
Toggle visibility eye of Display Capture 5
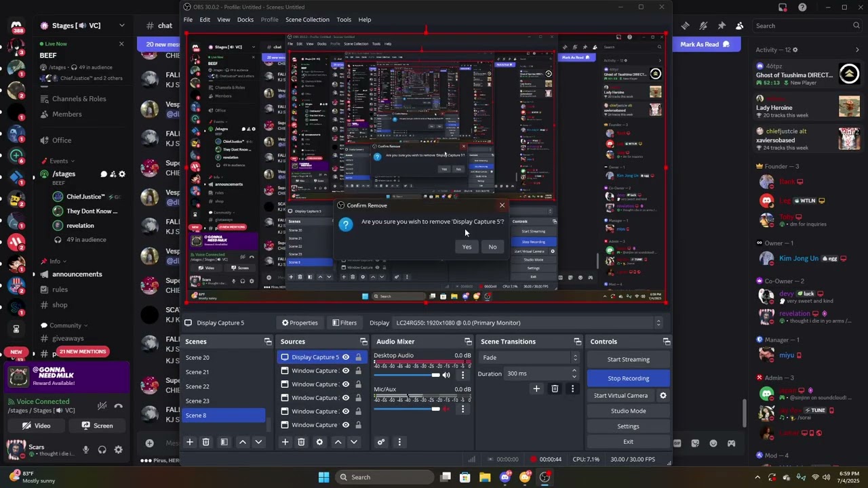(346, 357)
